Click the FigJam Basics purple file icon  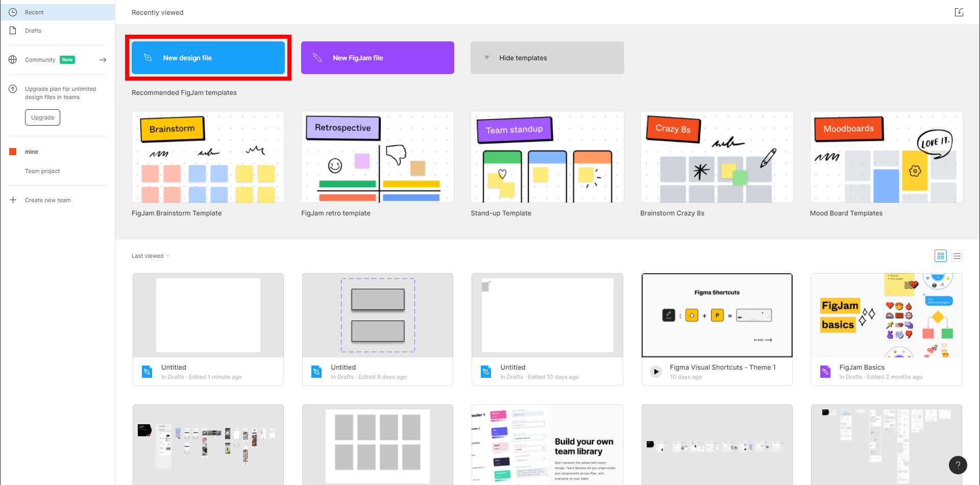coord(825,372)
